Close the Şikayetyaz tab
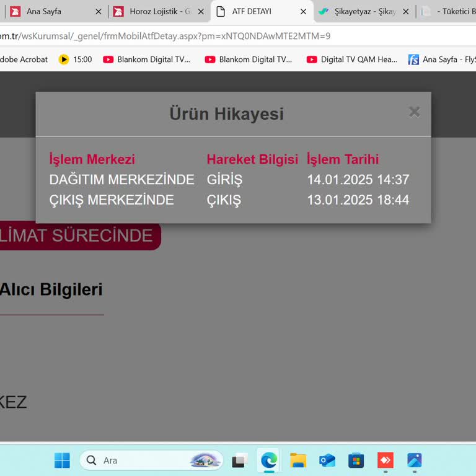This screenshot has width=476, height=476. (x=405, y=12)
